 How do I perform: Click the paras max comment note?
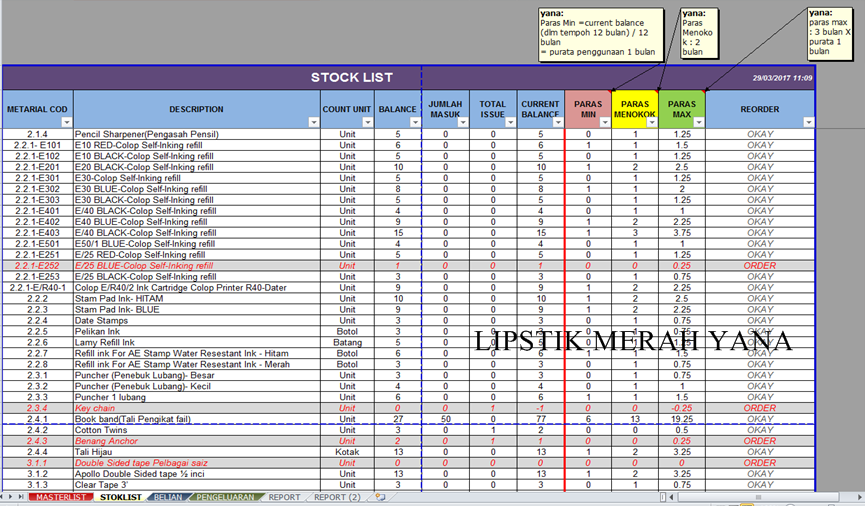830,32
